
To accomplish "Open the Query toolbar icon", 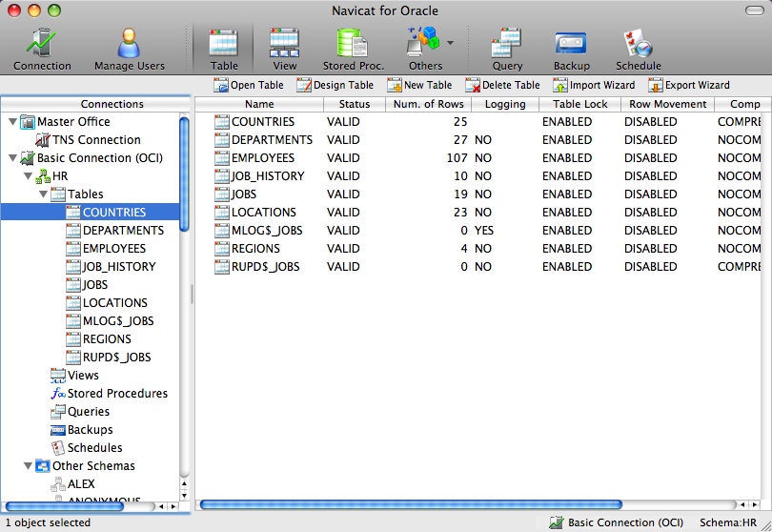I will (x=507, y=50).
